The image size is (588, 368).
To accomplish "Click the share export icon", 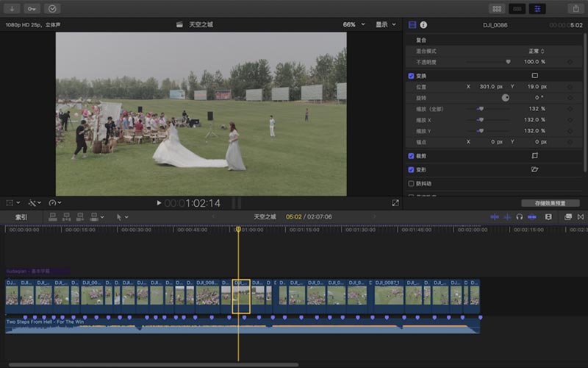I will pos(575,8).
